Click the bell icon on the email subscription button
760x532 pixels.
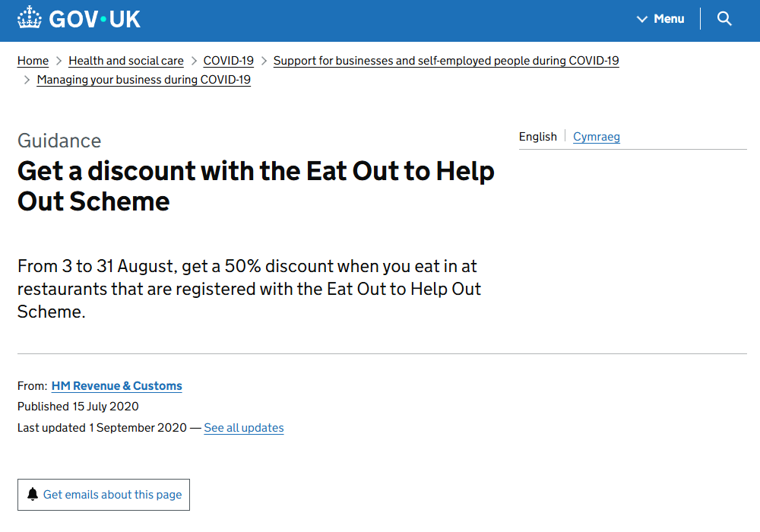(33, 494)
